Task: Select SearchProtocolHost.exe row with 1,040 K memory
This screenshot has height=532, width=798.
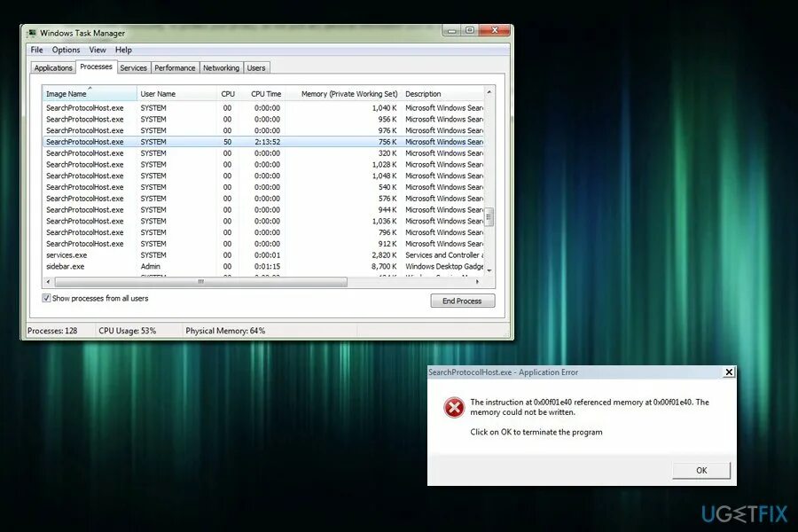Action: (x=263, y=108)
